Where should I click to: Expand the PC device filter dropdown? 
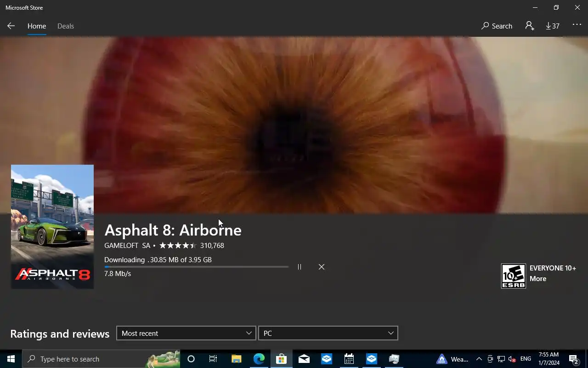(328, 333)
